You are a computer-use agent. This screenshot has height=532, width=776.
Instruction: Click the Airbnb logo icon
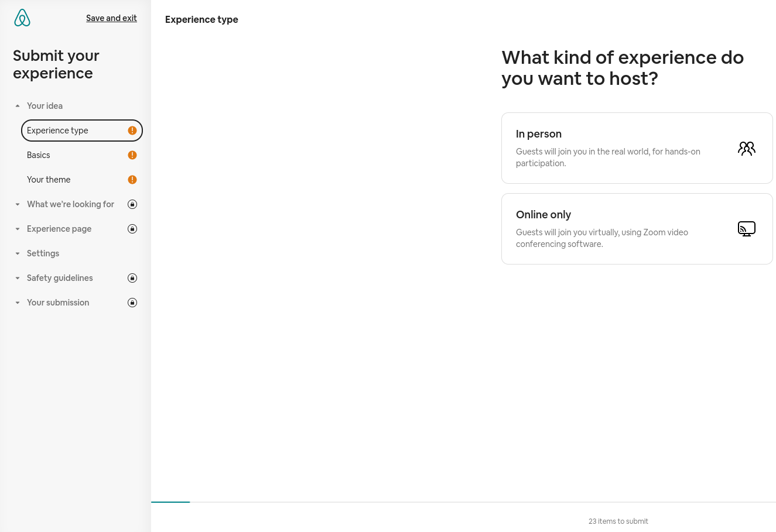click(22, 18)
